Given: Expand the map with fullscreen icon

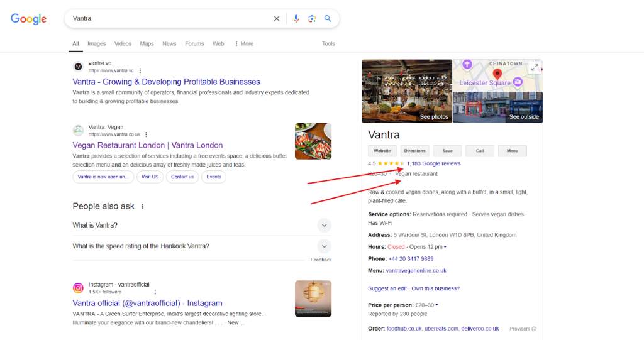Looking at the screenshot, I should tap(535, 67).
